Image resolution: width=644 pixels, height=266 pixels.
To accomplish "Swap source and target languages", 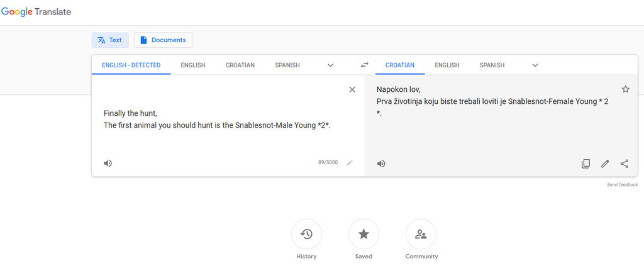I will pos(364,65).
